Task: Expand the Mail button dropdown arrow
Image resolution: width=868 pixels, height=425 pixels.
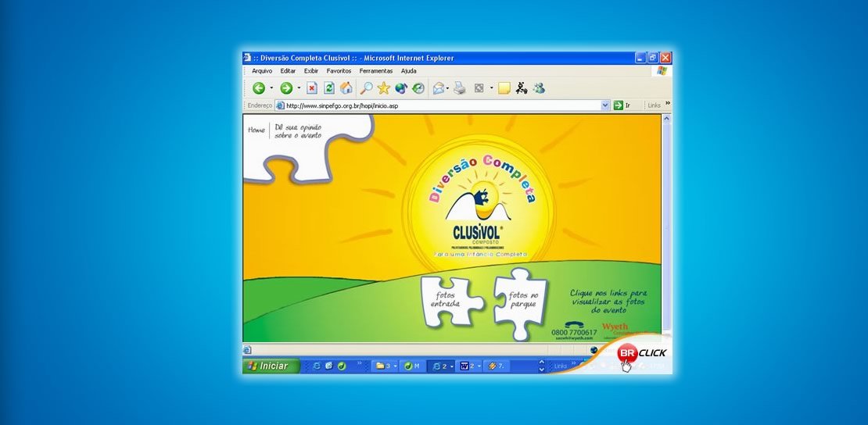Action: point(447,88)
